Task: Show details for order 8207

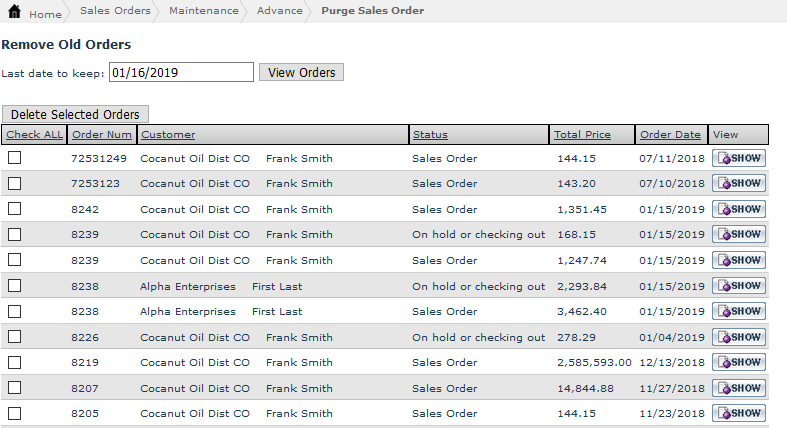Action: pos(738,388)
